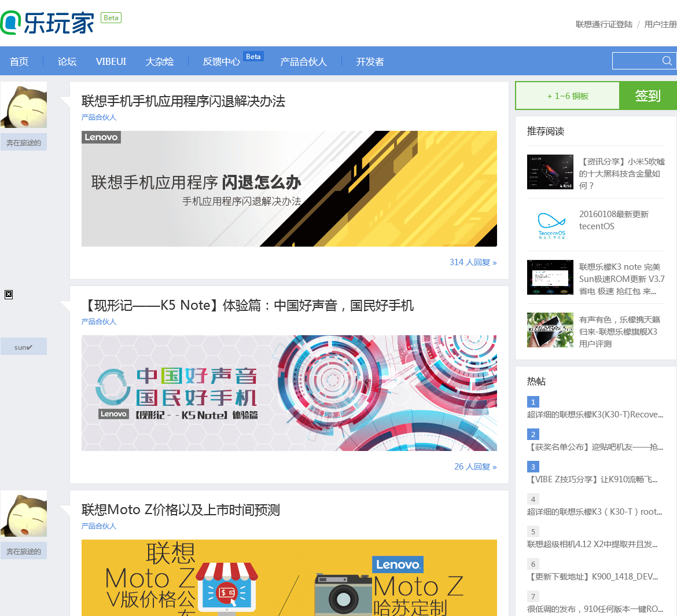Click the 联想通行证登陆 login link
Image resolution: width=677 pixels, height=616 pixels.
(x=604, y=24)
